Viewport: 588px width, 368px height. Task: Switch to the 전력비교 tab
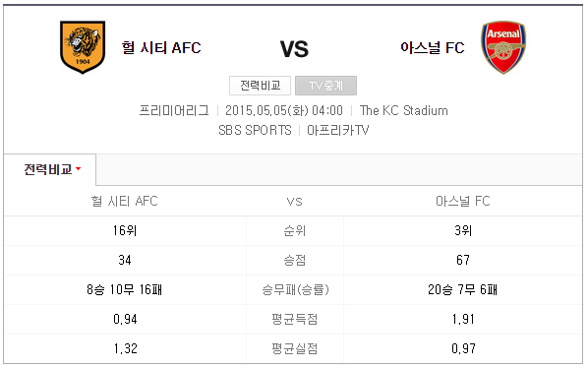pos(50,169)
